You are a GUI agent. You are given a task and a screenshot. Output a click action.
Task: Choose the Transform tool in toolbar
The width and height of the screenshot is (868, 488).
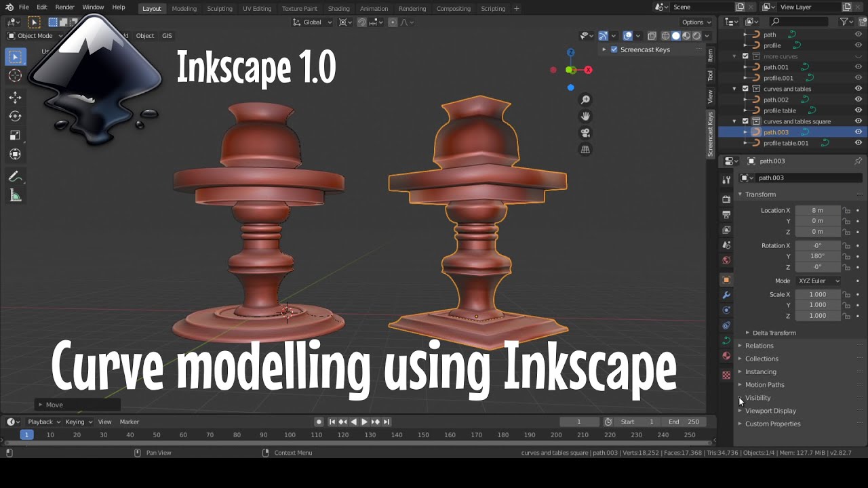[x=15, y=155]
